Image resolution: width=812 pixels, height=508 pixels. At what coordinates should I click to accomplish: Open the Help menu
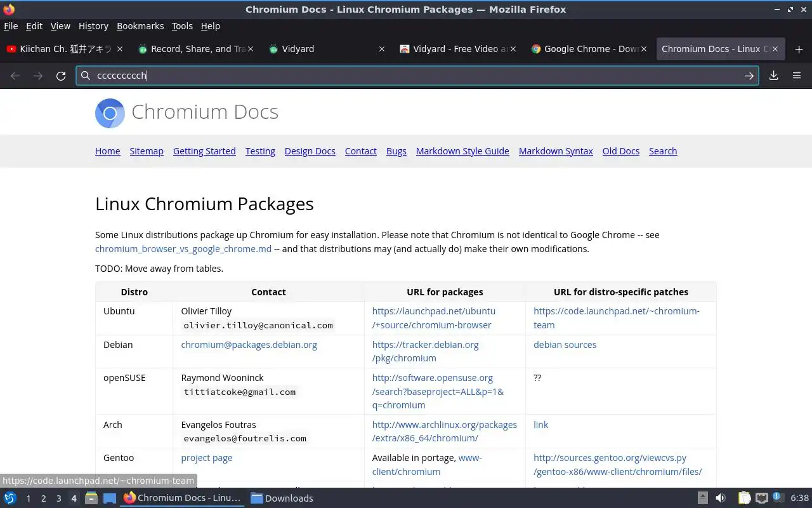tap(210, 26)
